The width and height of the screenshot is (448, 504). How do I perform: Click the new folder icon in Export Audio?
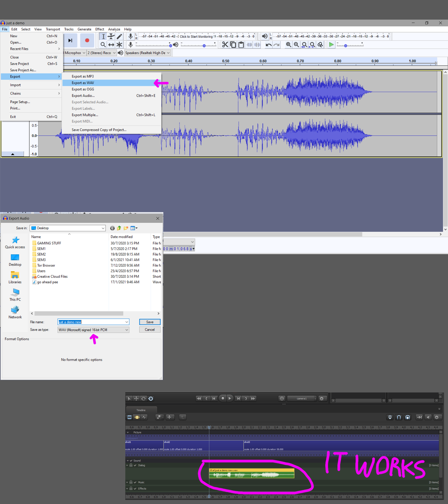pyautogui.click(x=126, y=228)
